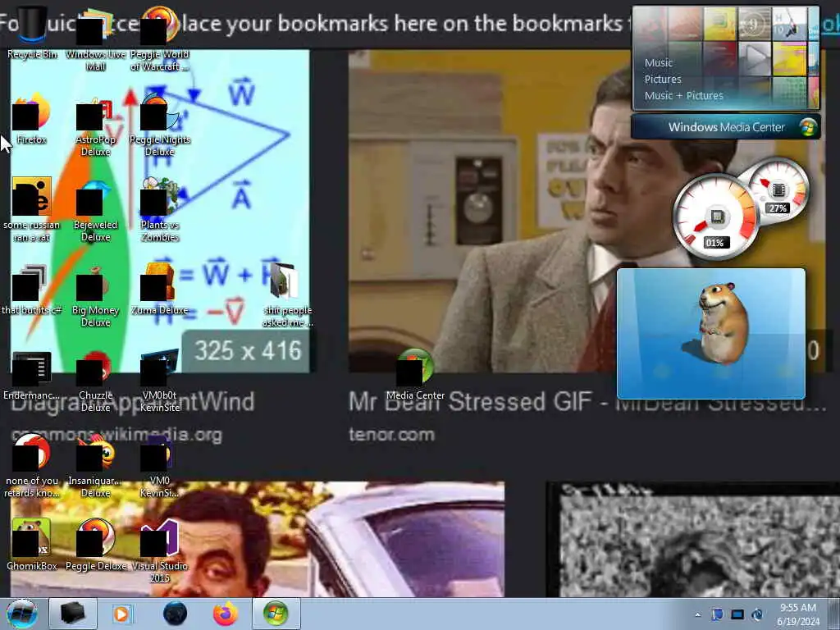Open 'that but its c#' desktop icon
This screenshot has height=630, width=840.
click(x=32, y=290)
